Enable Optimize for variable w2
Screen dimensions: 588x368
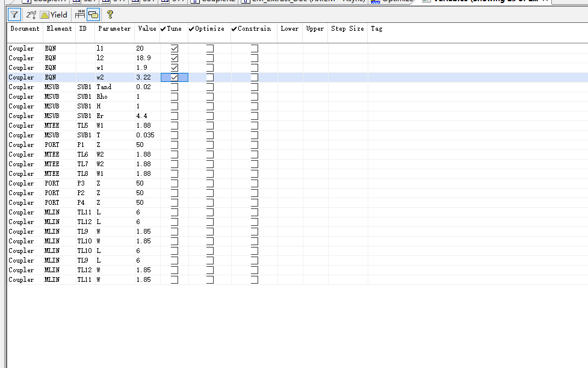210,77
